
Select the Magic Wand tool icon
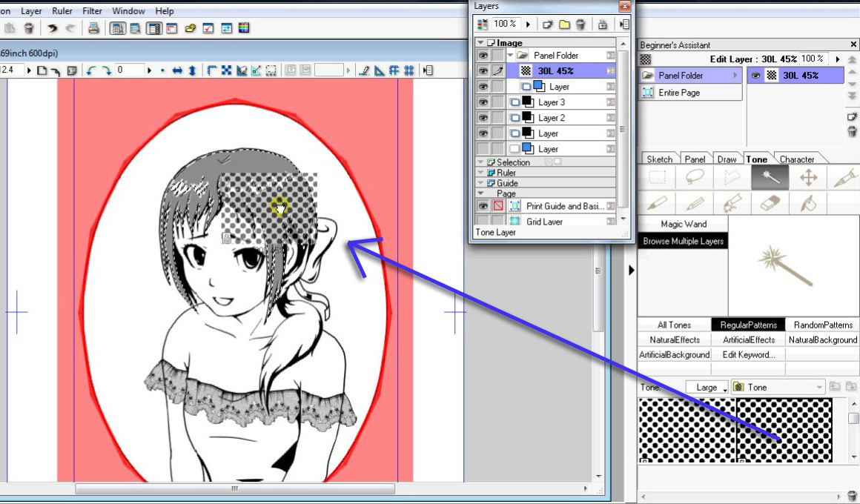point(770,177)
